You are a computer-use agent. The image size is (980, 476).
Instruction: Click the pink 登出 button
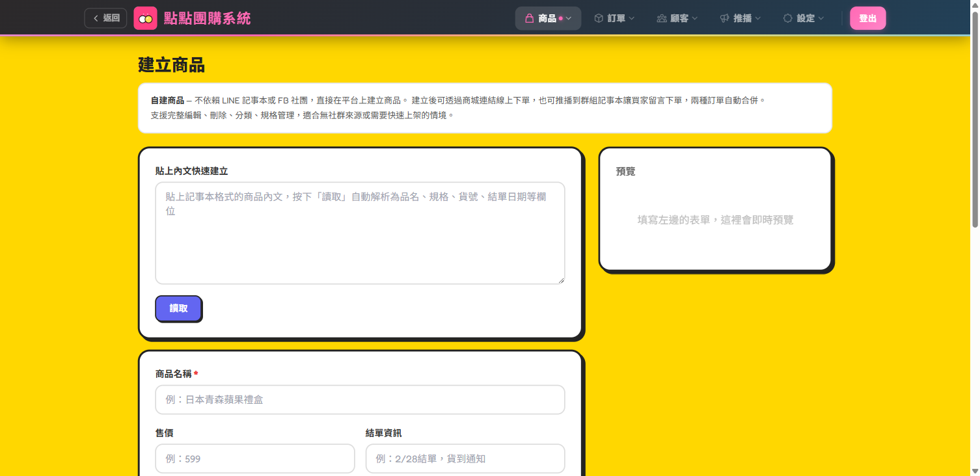tap(867, 18)
